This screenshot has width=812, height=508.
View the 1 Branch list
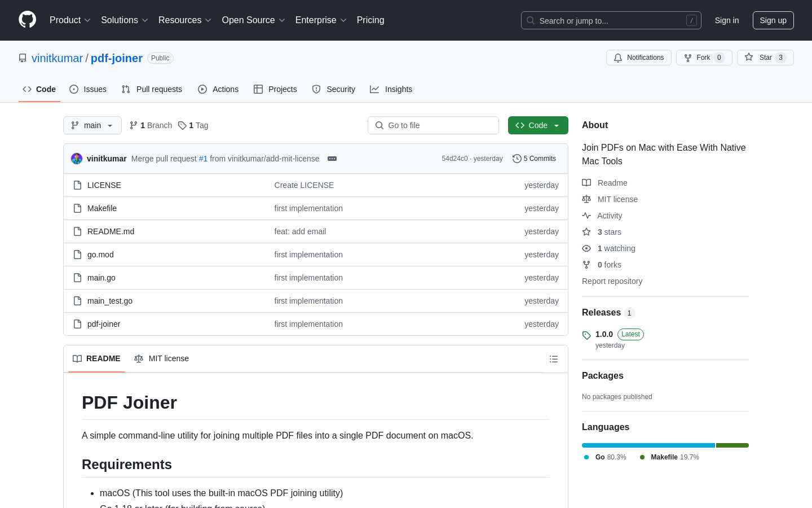[151, 125]
